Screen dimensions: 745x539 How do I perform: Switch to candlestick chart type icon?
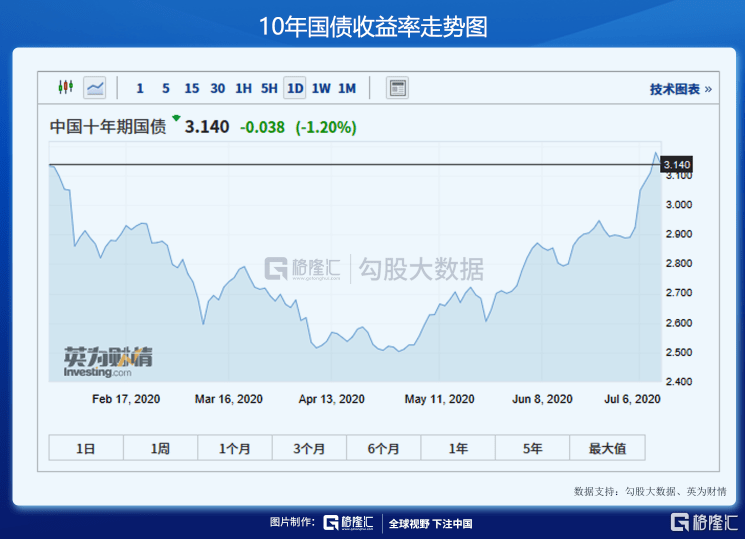click(66, 88)
